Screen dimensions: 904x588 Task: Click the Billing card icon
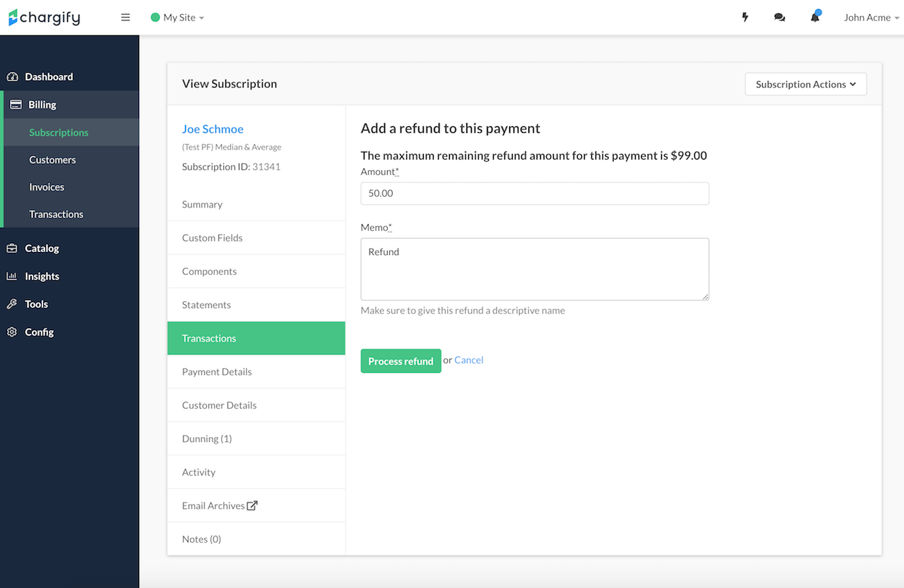pos(14,104)
